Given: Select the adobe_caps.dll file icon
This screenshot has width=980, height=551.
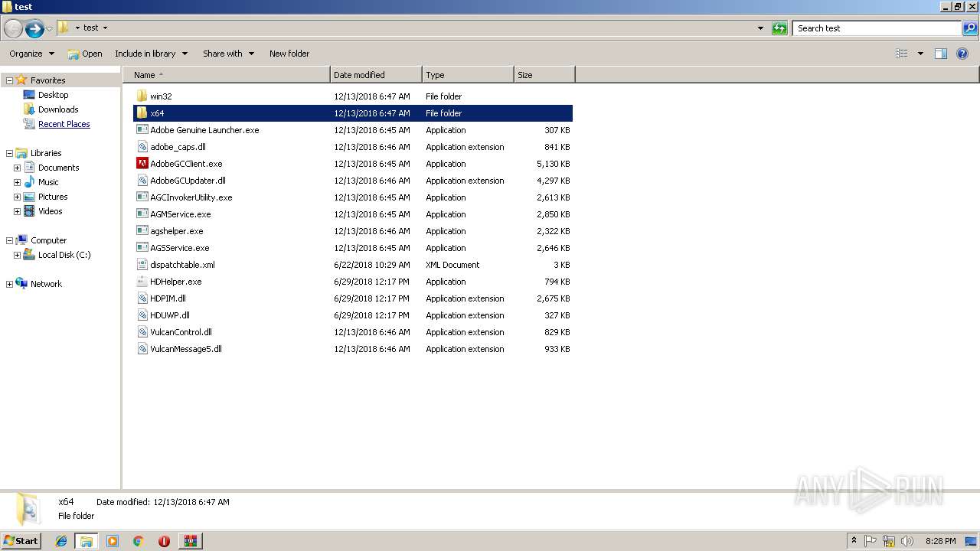Looking at the screenshot, I should click(x=142, y=147).
